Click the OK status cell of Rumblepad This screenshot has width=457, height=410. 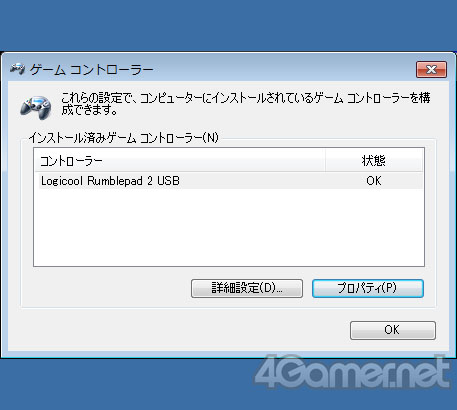(374, 181)
